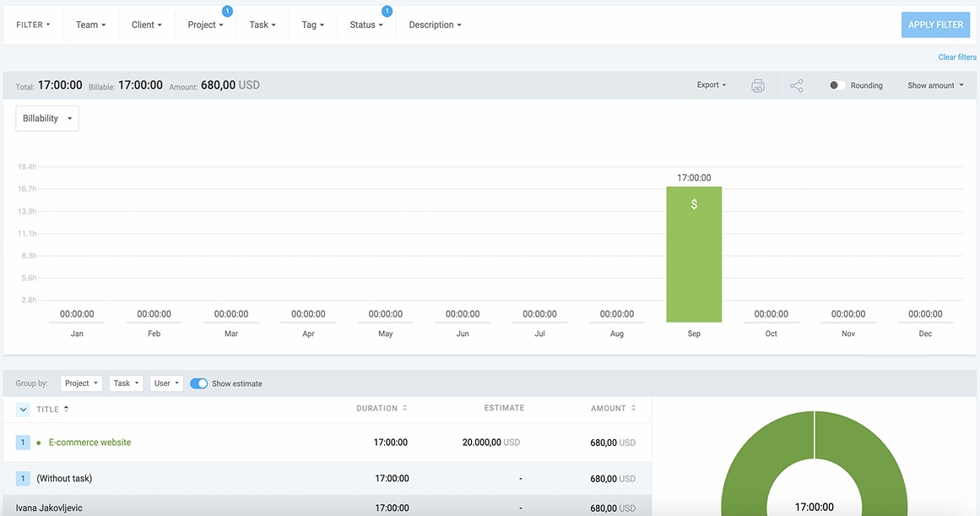Screen dimensions: 980x516
Task: Click the share report icon
Action: coord(796,85)
